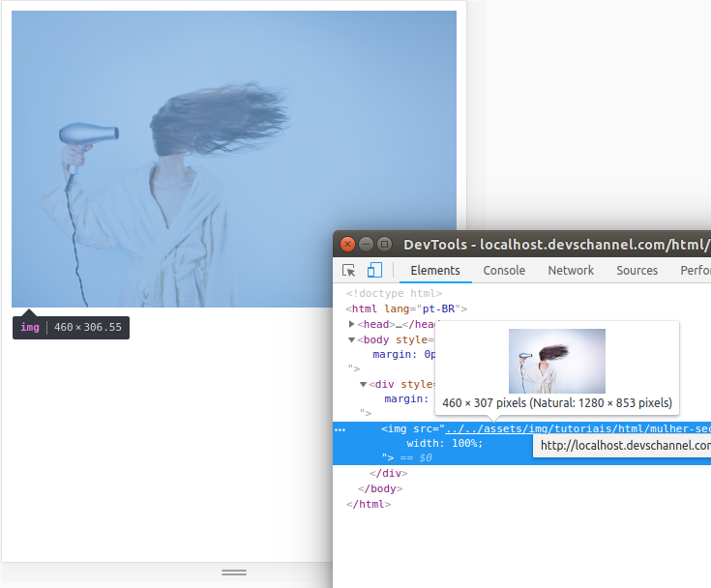
Task: Collapse the body element node
Action: point(352,339)
